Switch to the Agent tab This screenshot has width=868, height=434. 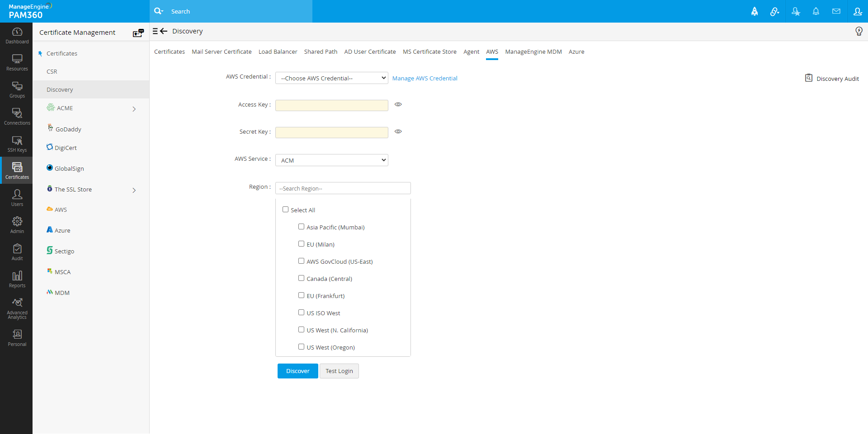(472, 52)
